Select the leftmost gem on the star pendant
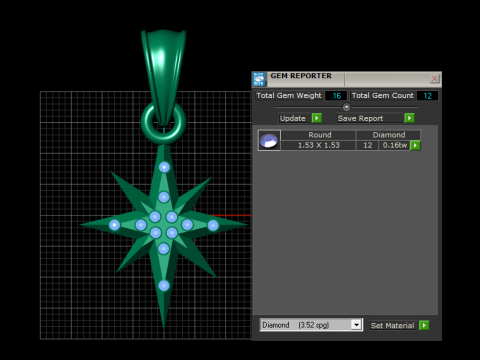Image resolution: width=480 pixels, height=360 pixels. click(x=114, y=225)
